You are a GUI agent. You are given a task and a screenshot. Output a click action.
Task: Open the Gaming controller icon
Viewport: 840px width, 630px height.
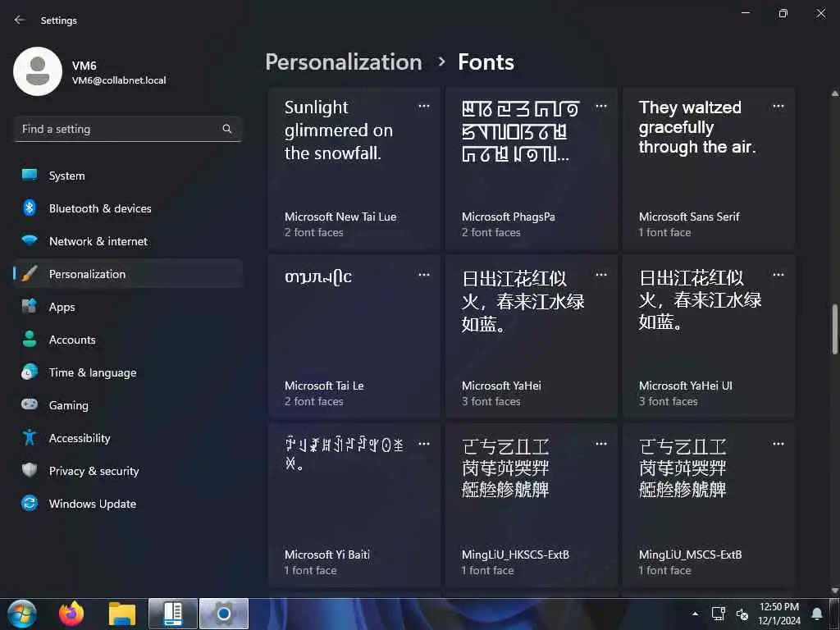tap(30, 404)
